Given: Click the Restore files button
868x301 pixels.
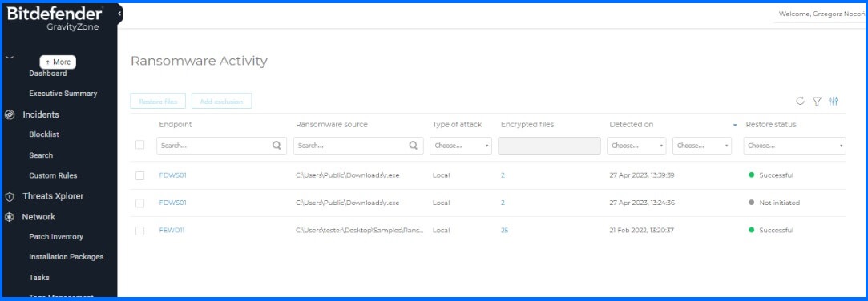Looking at the screenshot, I should point(158,101).
